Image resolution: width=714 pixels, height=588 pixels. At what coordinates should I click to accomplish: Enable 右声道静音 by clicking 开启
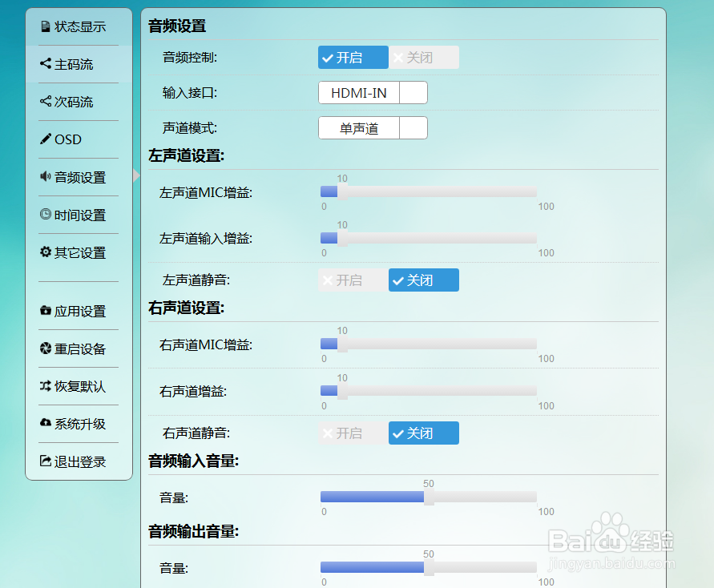coord(353,433)
